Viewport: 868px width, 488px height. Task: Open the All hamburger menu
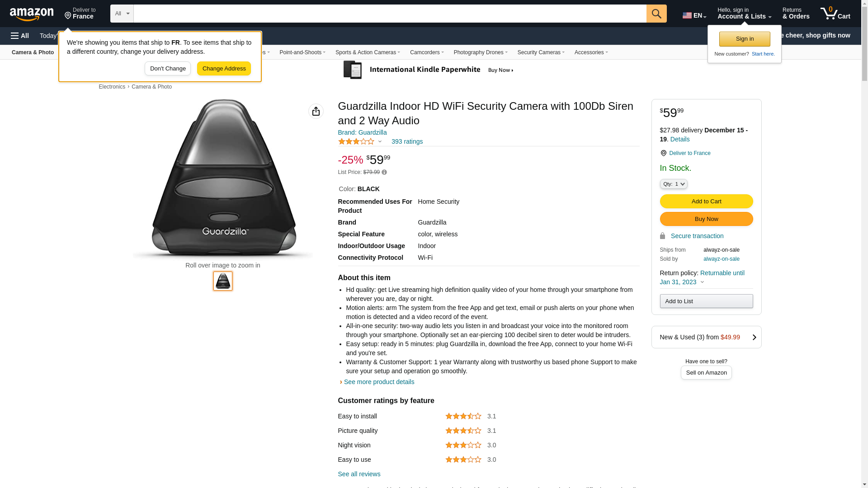[x=20, y=36]
